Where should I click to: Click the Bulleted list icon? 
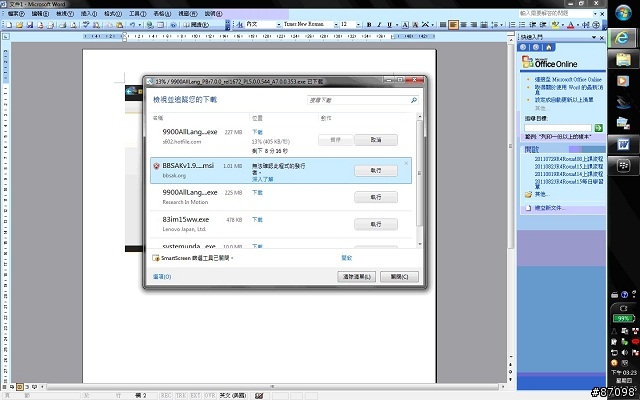[522, 25]
